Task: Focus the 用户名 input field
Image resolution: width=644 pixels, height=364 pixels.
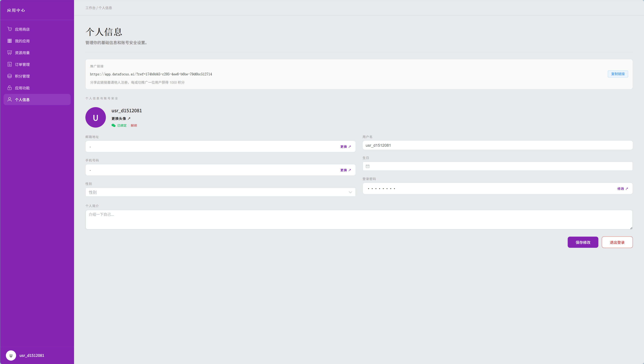Action: (498, 145)
